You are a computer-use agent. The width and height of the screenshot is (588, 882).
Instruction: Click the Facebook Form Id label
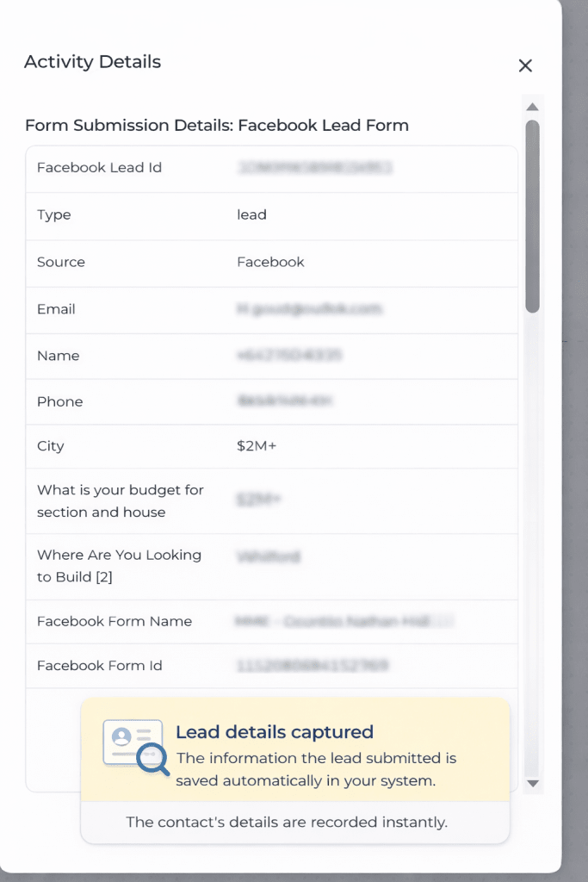[x=99, y=665]
